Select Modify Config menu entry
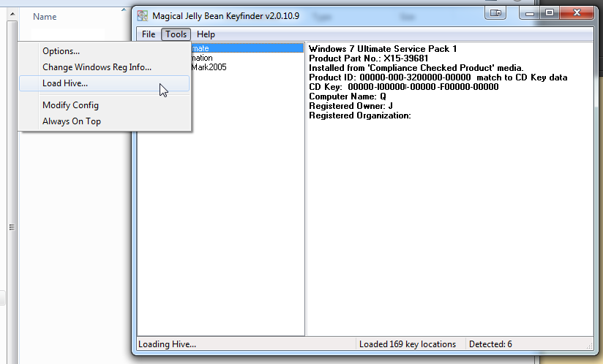The width and height of the screenshot is (603, 364). point(105,105)
